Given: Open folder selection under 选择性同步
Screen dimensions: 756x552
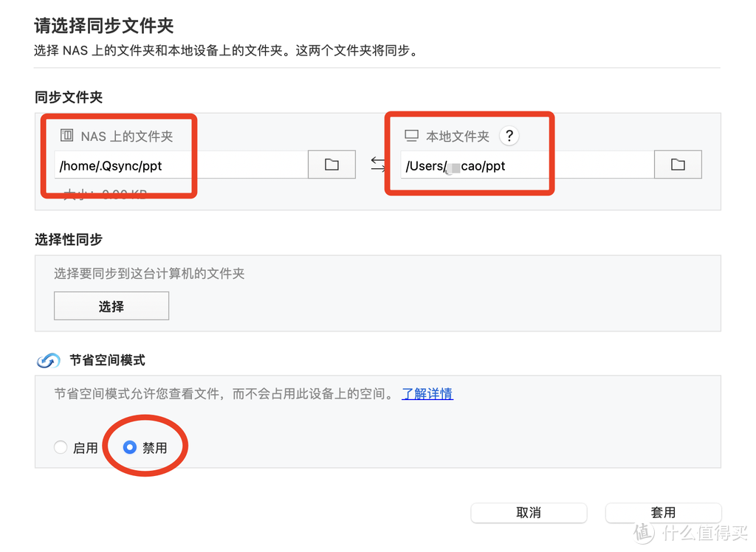Looking at the screenshot, I should 111,306.
